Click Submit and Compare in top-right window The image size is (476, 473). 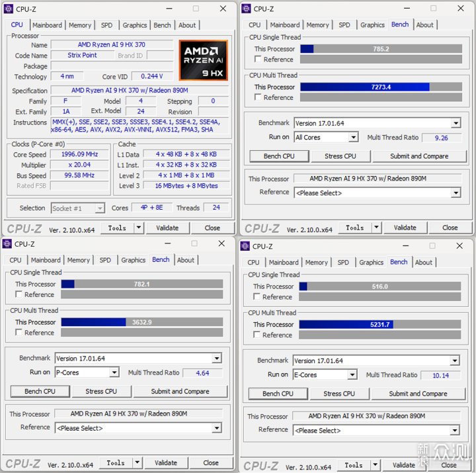(x=419, y=156)
